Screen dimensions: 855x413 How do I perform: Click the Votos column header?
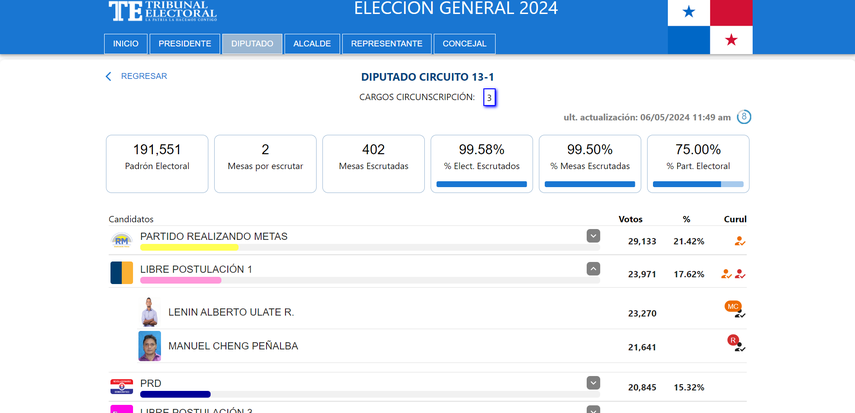(630, 219)
